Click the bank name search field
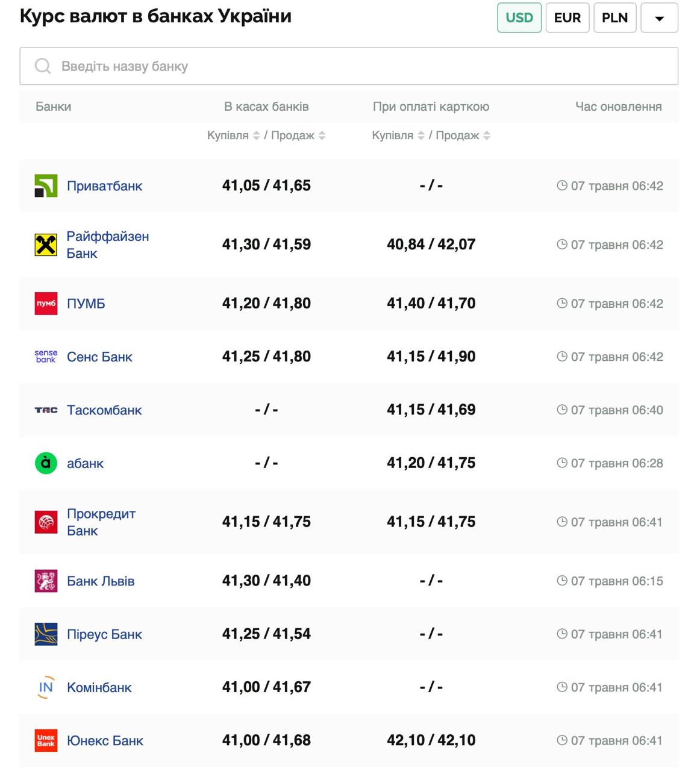700x771 pixels. pos(349,66)
